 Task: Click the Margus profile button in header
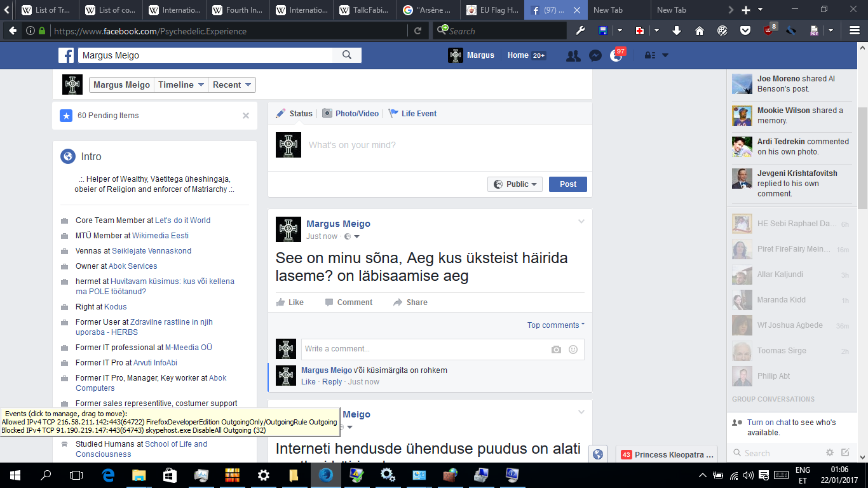coord(471,55)
